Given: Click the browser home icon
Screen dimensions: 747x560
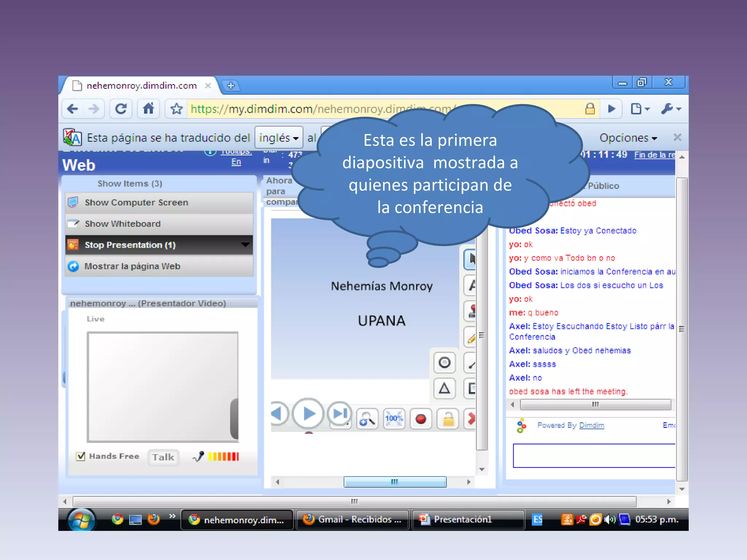Looking at the screenshot, I should click(x=148, y=109).
